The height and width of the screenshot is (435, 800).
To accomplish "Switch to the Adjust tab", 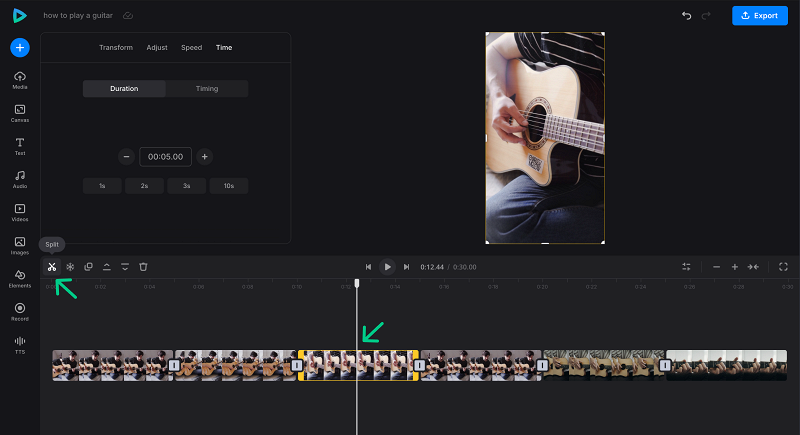I will [157, 47].
